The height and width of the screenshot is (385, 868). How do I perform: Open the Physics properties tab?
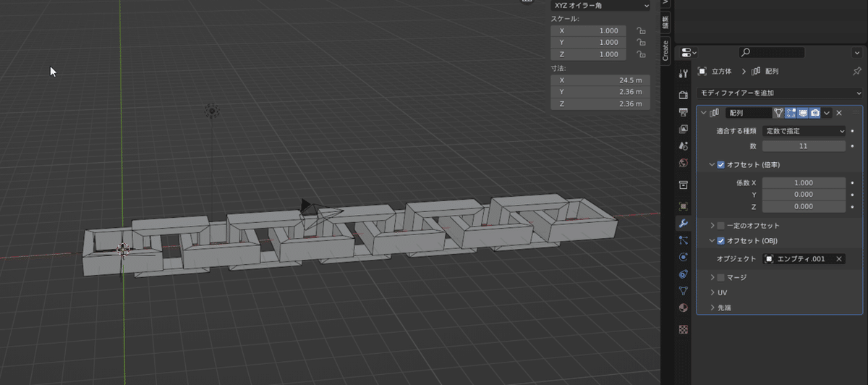click(x=684, y=257)
